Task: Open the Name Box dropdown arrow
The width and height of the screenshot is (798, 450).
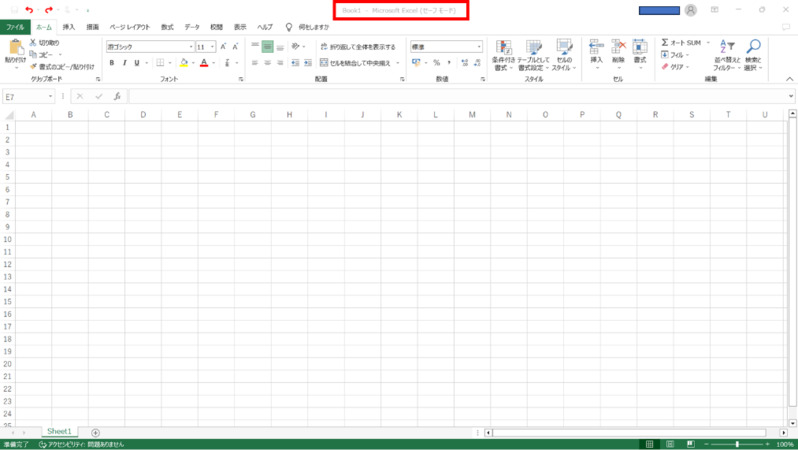Action: tap(50, 97)
